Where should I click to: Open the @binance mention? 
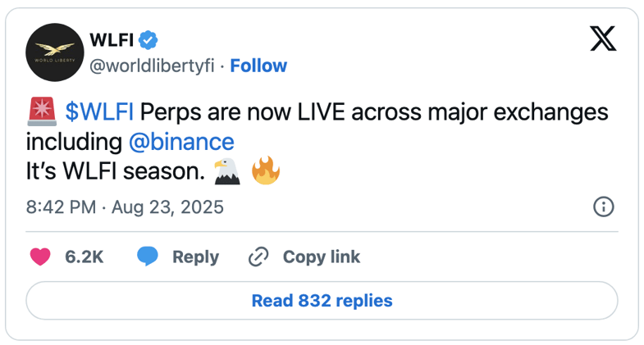(181, 142)
